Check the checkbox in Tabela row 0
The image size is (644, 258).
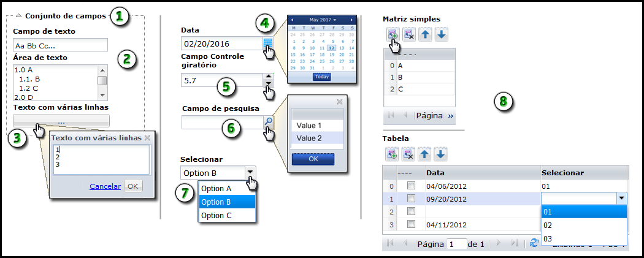pos(412,185)
